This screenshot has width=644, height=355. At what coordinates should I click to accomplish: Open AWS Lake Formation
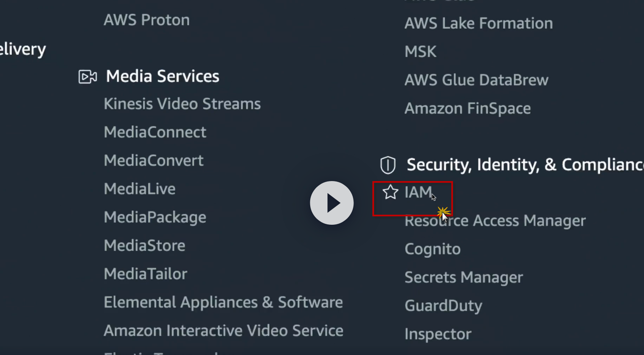coord(479,24)
